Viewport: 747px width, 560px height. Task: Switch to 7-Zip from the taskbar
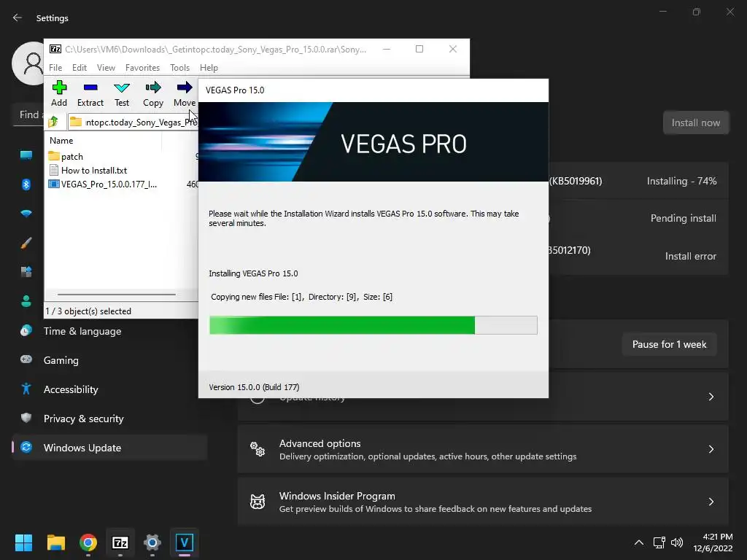(120, 542)
